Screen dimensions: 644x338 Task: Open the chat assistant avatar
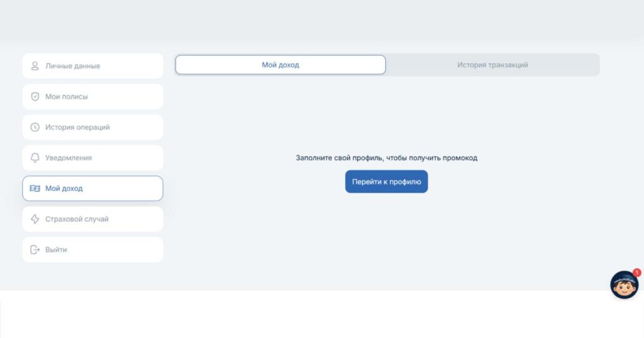click(624, 285)
